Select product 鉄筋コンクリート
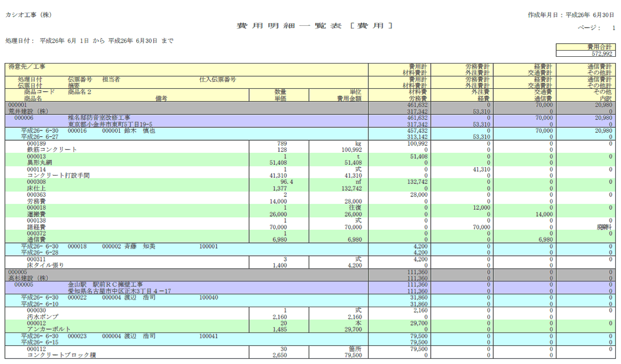Image resolution: width=621 pixels, height=364 pixels. (52, 150)
